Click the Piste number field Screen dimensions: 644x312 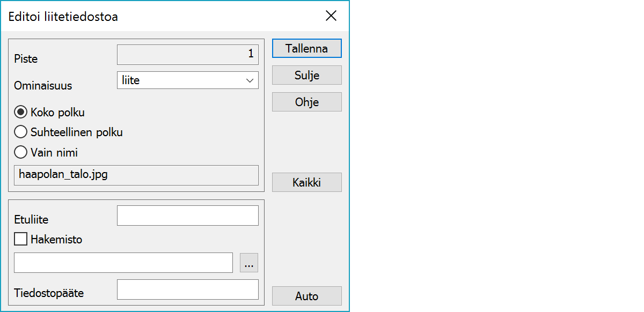coord(187,54)
